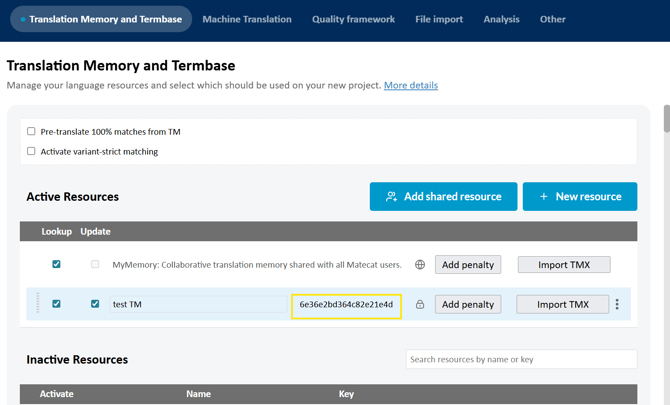Click the lock icon beside test TM key

click(x=420, y=304)
